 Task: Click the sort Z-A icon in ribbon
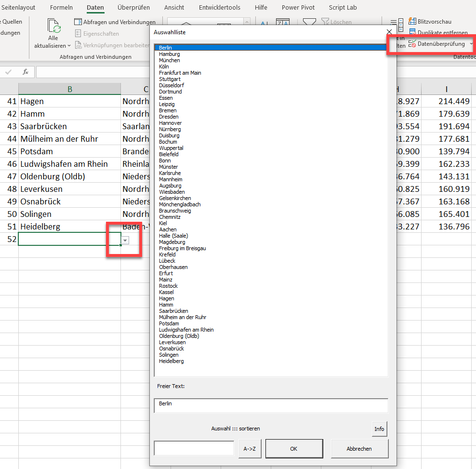282,23
